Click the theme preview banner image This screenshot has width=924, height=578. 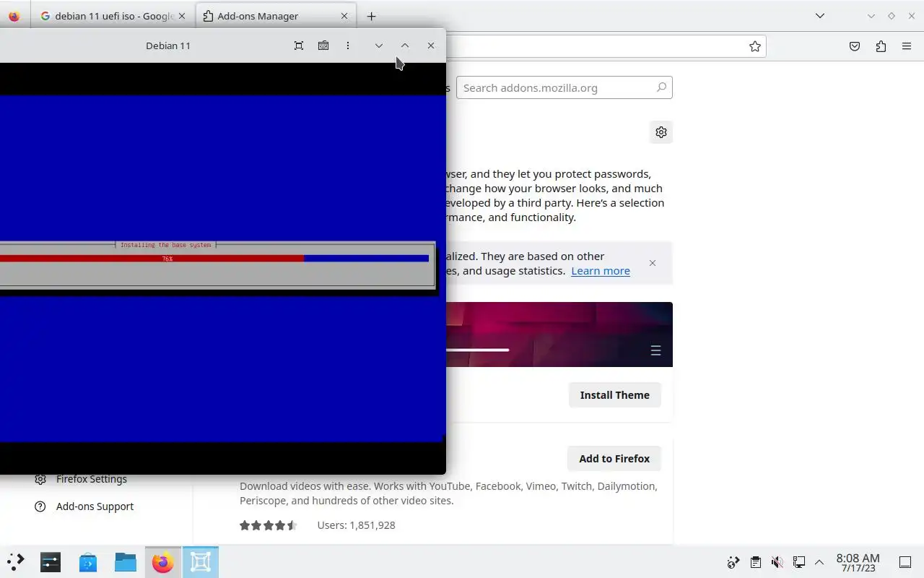[x=559, y=334]
